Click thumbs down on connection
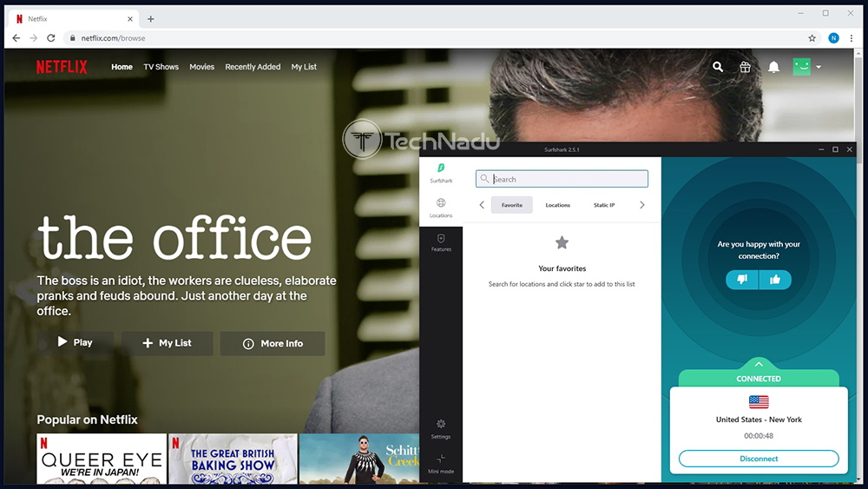The image size is (868, 489). pos(742,280)
